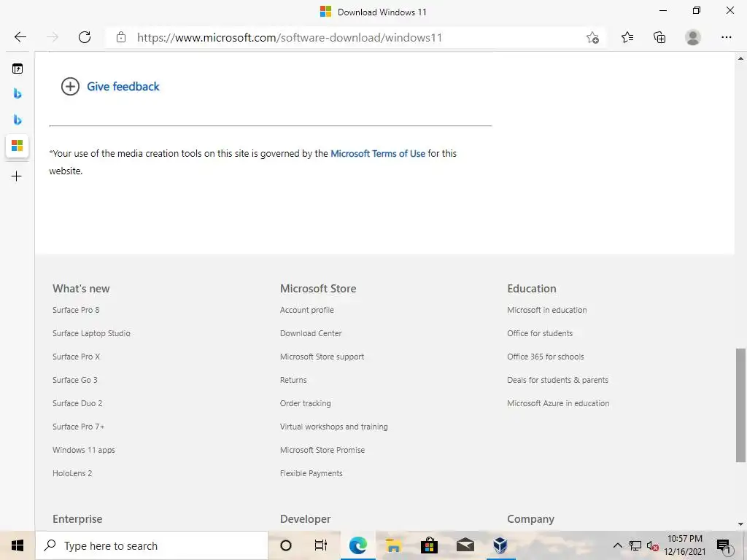Image resolution: width=747 pixels, height=560 pixels.
Task: Open the Returns link
Action: [x=293, y=380]
